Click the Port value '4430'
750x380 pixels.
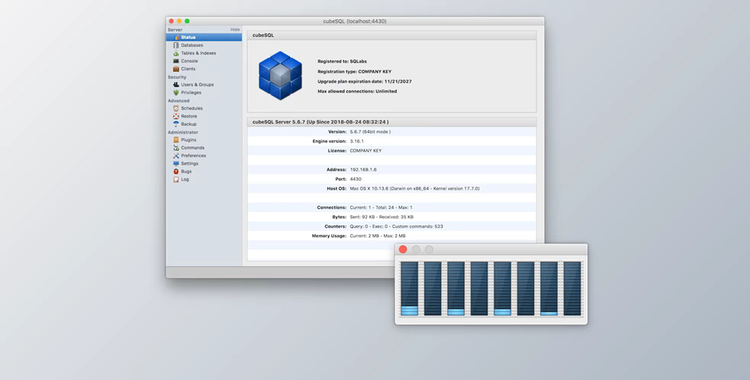click(356, 179)
